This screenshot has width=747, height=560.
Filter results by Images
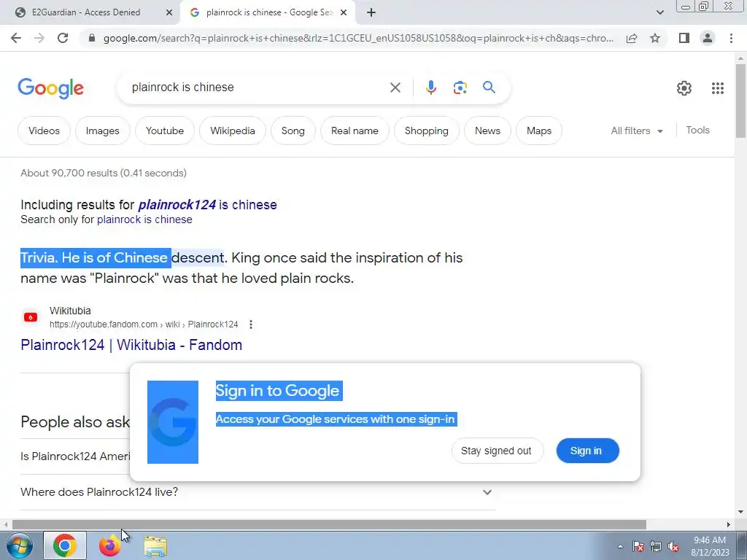(x=102, y=131)
